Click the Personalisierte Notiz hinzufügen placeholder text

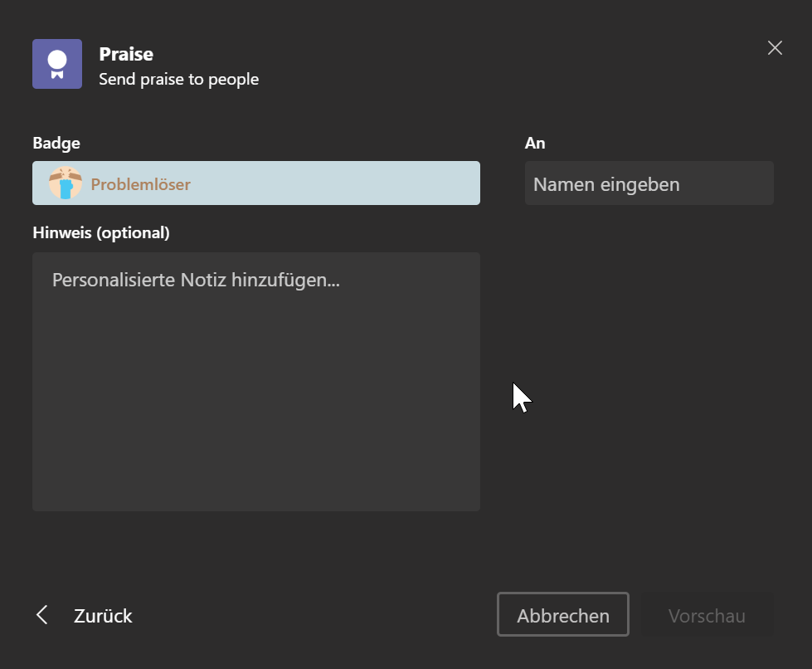coord(196,280)
